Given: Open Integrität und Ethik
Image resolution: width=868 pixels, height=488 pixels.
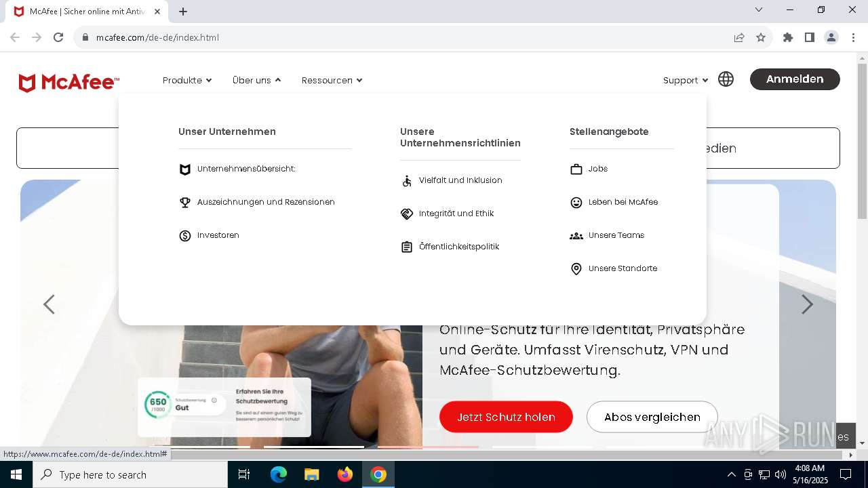Looking at the screenshot, I should pos(456,213).
